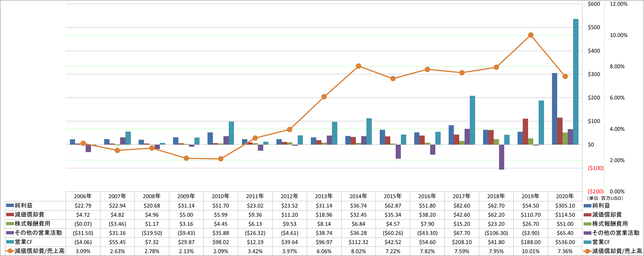Click the $305.10 net income cell
Screen dimensions: 644x256
tap(565, 205)
